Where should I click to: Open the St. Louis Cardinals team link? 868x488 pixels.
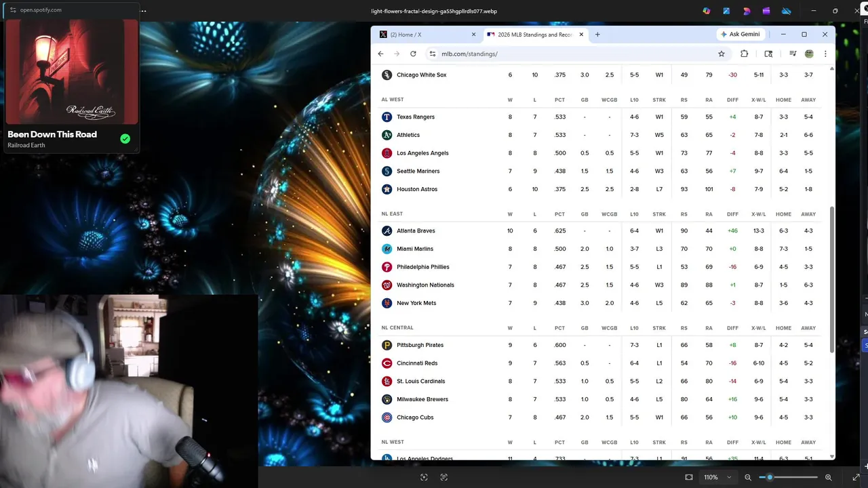[x=420, y=381]
